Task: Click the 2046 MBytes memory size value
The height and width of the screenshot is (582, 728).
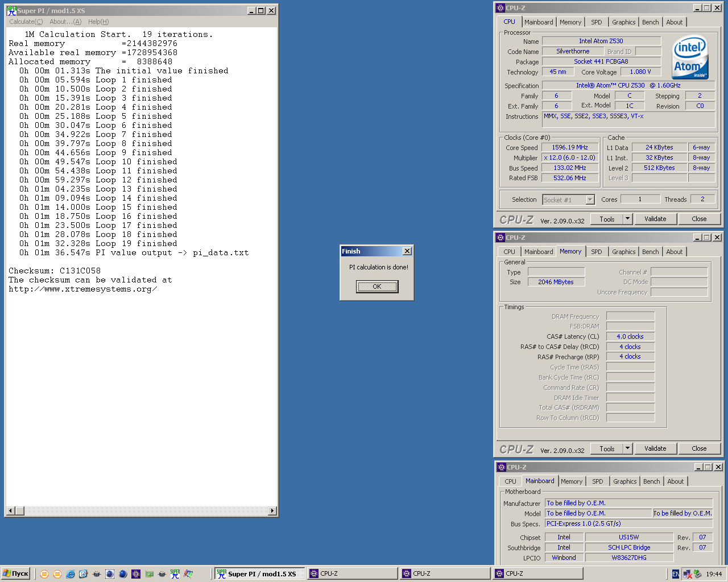Action: (556, 282)
